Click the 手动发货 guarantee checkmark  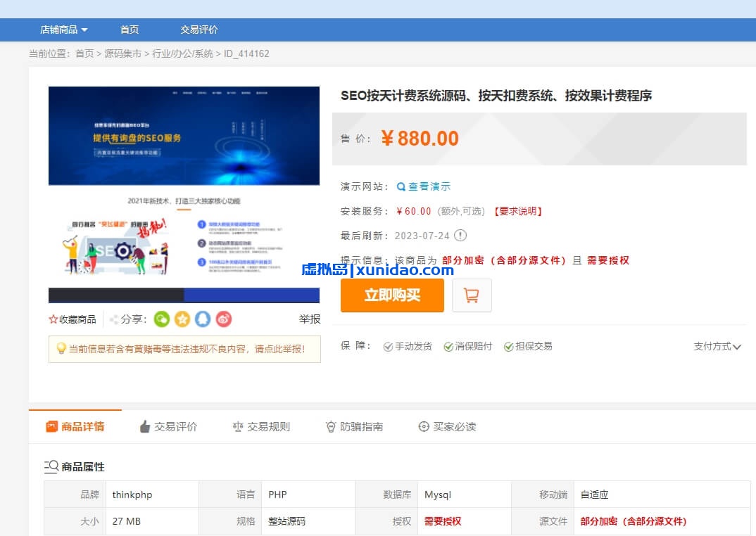coord(388,347)
